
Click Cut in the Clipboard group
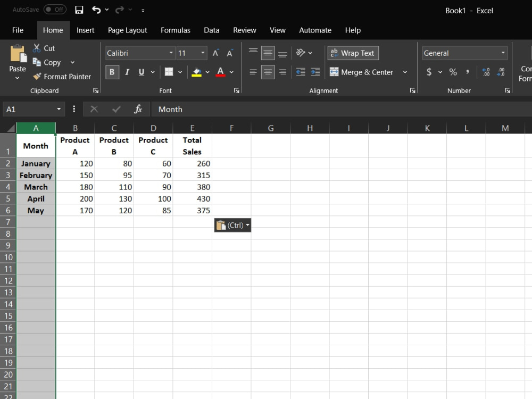44,48
